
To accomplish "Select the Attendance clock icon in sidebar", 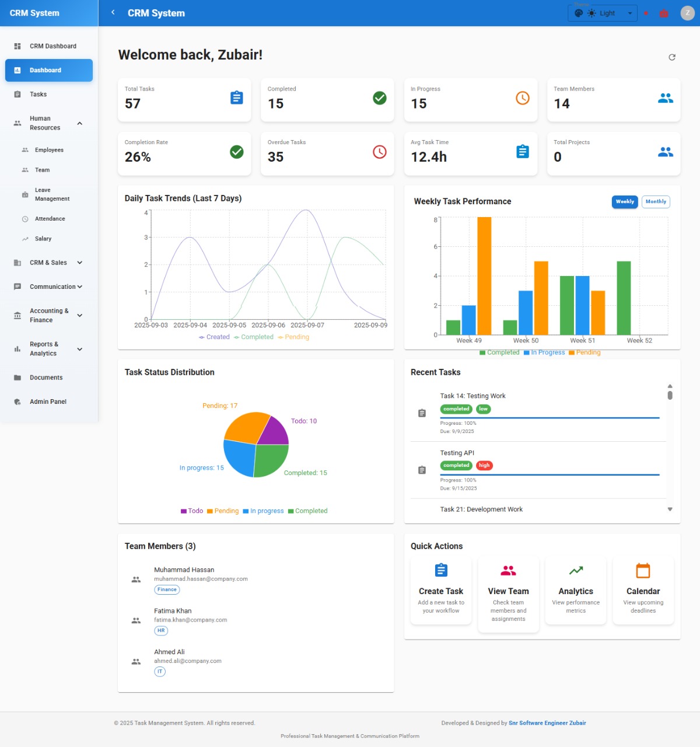I will (x=25, y=219).
